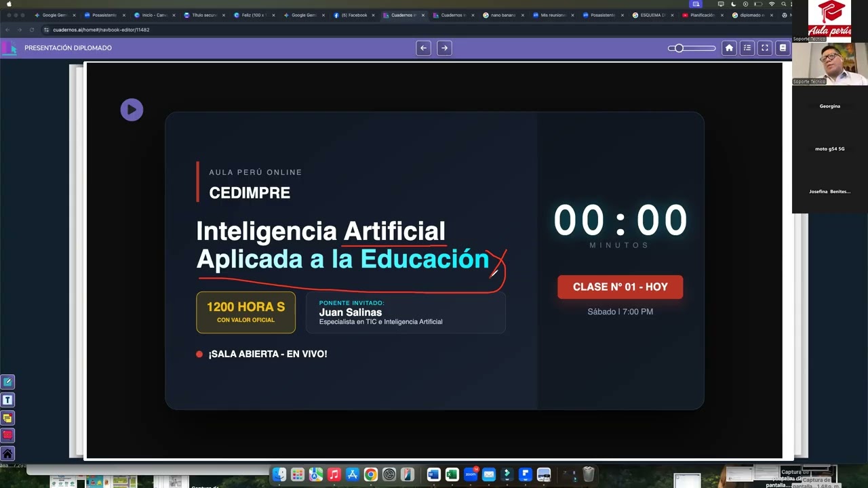Go to the next slide arrow

(x=444, y=48)
